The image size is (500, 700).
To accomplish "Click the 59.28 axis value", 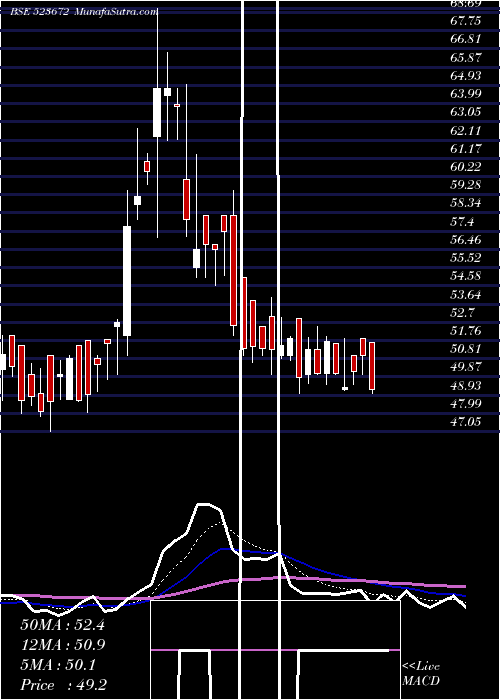I will coord(466,185).
